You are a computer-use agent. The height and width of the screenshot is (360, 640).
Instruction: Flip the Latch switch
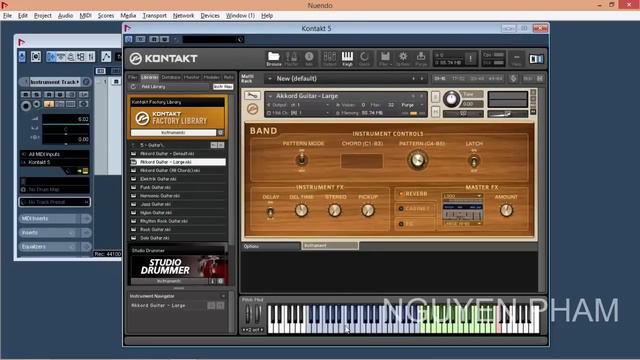tap(473, 161)
